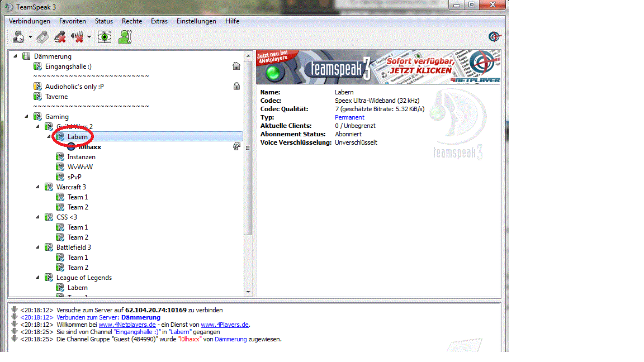Click the lock icon beside Audioholic's only
The image size is (644, 362).
[x=236, y=87]
